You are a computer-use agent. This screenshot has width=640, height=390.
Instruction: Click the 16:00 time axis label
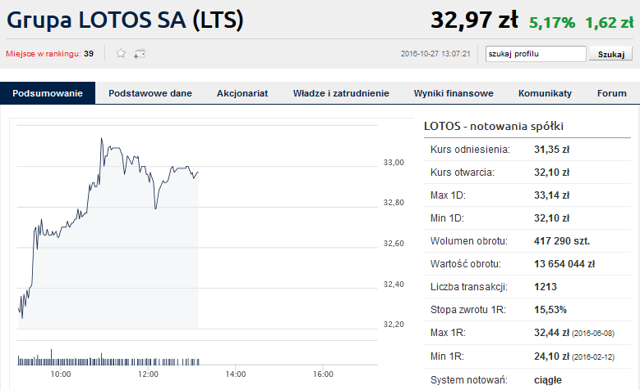tap(323, 374)
